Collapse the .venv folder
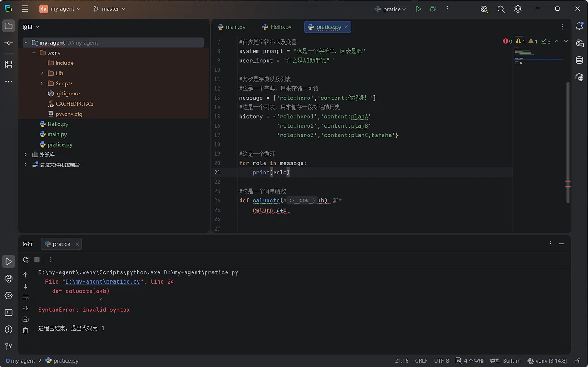Image resolution: width=588 pixels, height=367 pixels. click(x=34, y=53)
